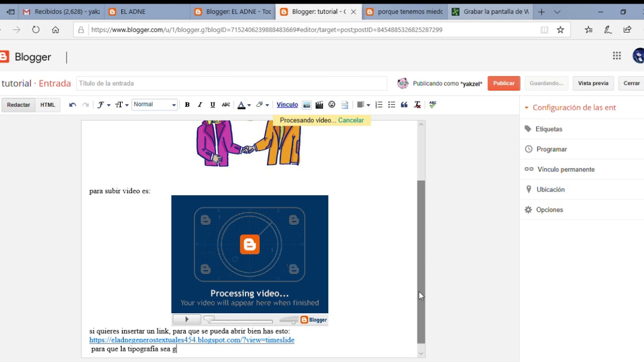Apply blockquote formatting
This screenshot has height=362, width=644.
tap(404, 105)
